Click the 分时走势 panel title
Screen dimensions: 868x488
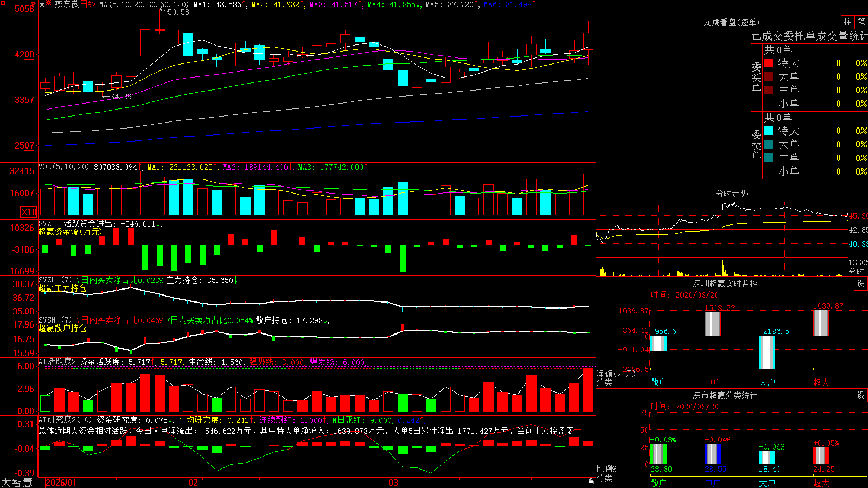coord(731,194)
